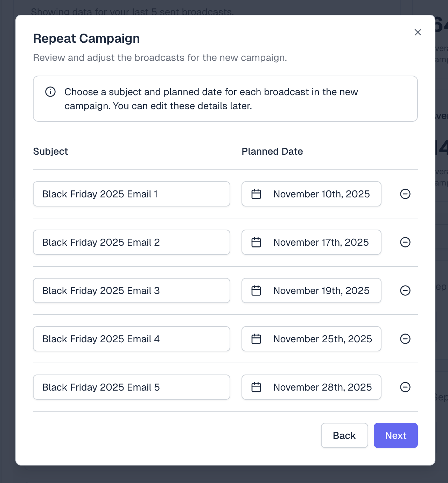The height and width of the screenshot is (483, 448).
Task: Open the November 10th, 2025 date picker
Action: click(311, 194)
